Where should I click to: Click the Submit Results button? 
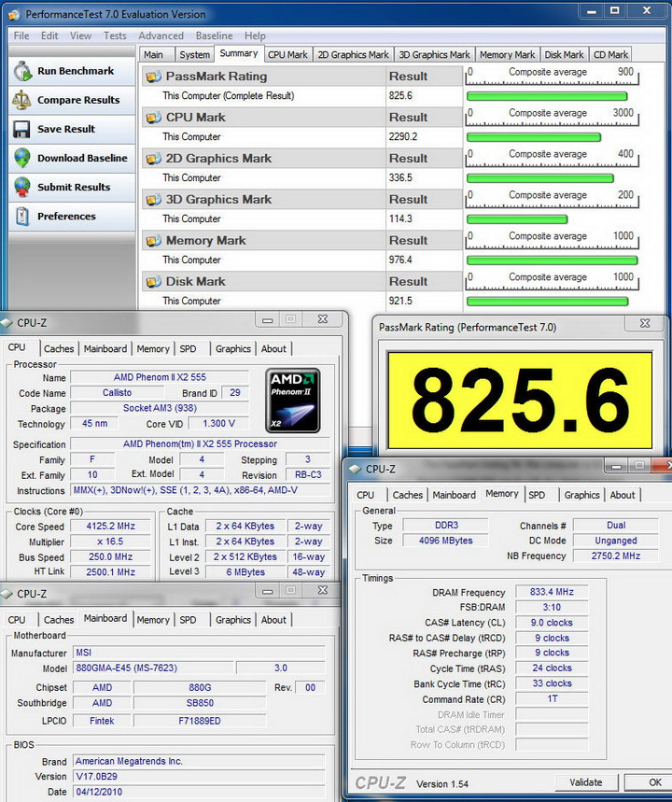coord(72,188)
